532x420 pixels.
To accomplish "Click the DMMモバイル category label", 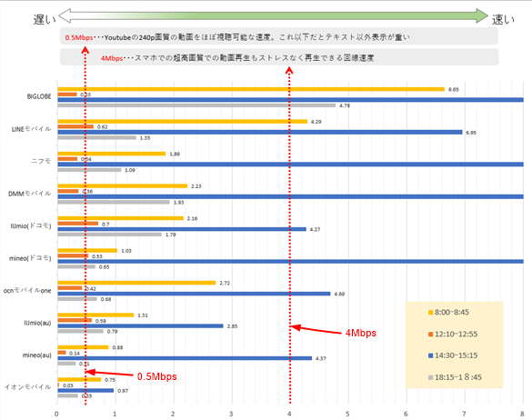I will click(x=29, y=194).
